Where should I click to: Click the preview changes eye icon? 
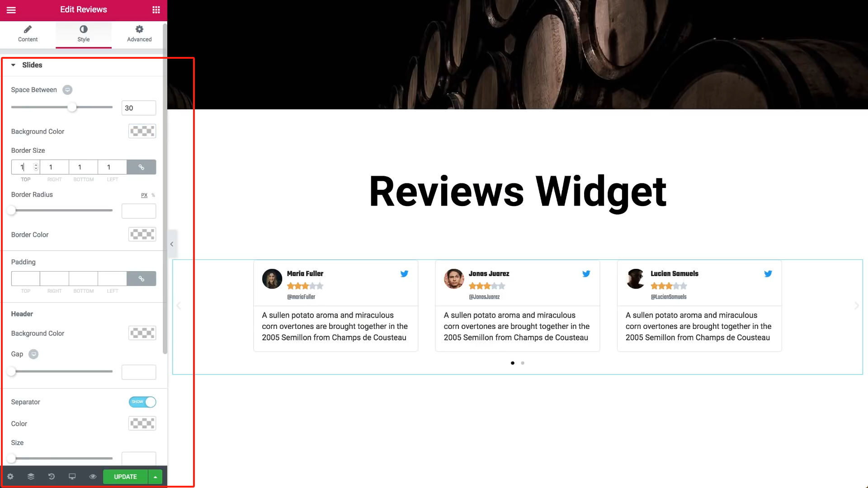point(93,477)
